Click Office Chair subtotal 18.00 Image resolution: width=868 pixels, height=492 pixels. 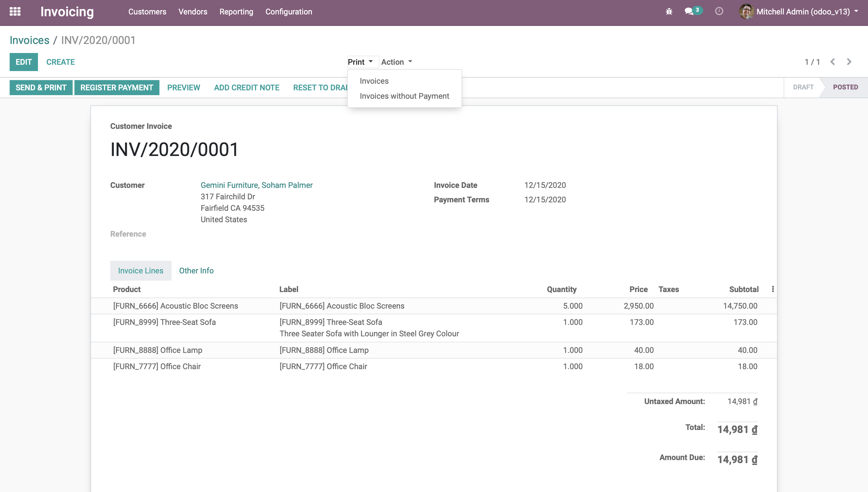[x=747, y=366]
